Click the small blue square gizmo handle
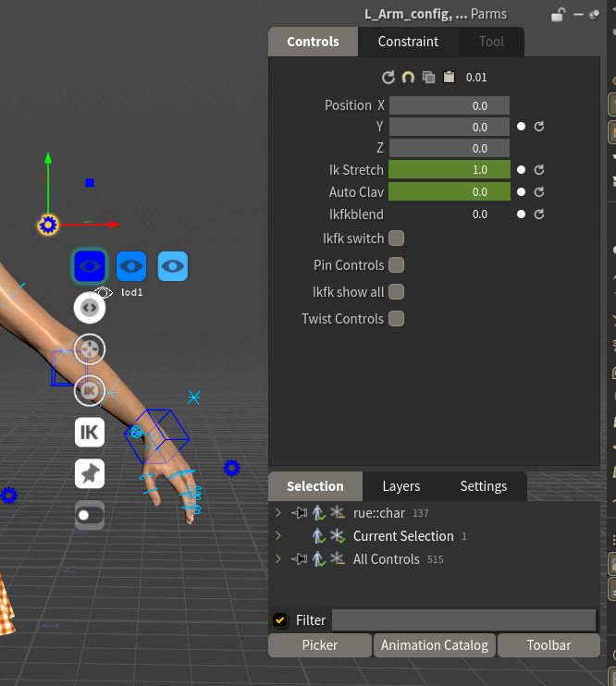The width and height of the screenshot is (616, 686). pyautogui.click(x=90, y=183)
